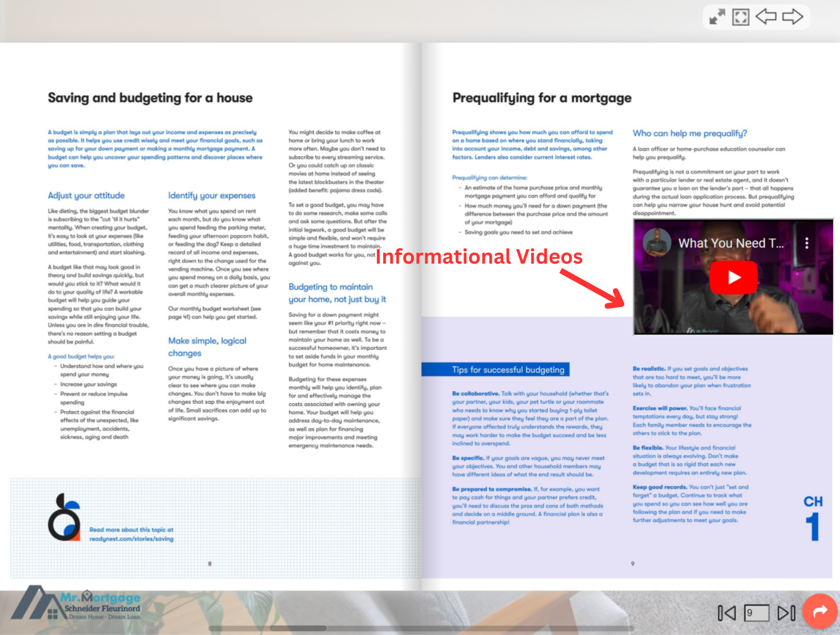Viewport: 840px width, 635px height.
Task: Click the "Saving and budgeting for a house" heading
Action: point(150,98)
